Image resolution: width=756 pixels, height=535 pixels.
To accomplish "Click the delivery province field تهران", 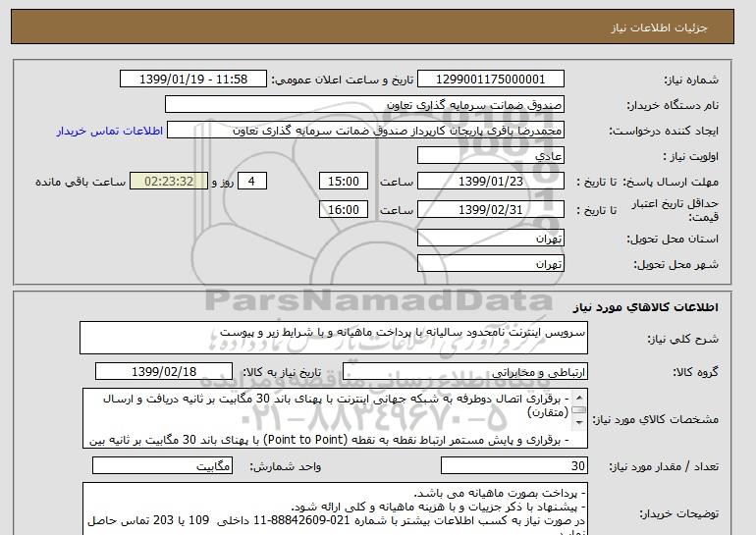I will [x=490, y=239].
